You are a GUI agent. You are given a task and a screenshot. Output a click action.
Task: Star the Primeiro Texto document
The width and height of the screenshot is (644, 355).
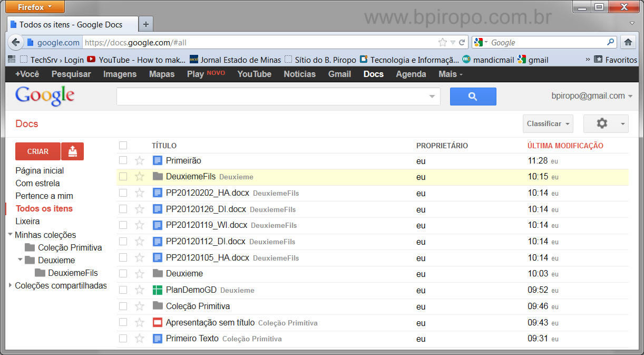tap(139, 339)
